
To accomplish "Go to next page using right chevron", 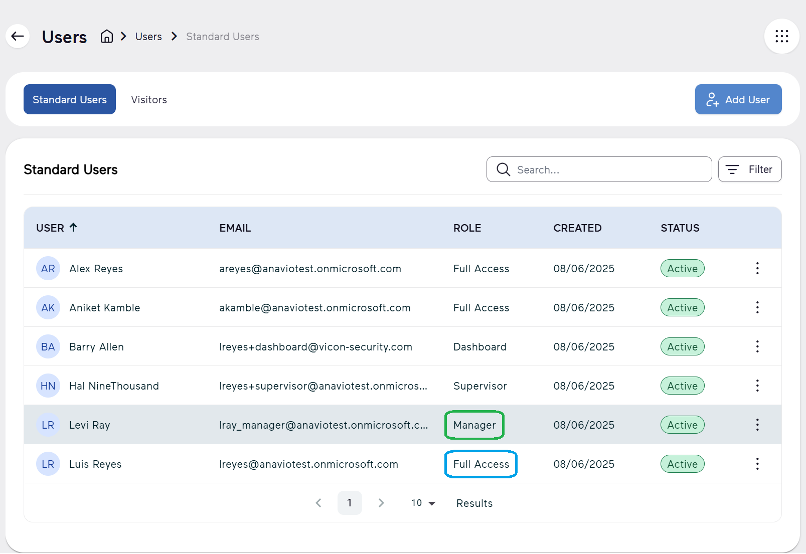I will point(381,503).
